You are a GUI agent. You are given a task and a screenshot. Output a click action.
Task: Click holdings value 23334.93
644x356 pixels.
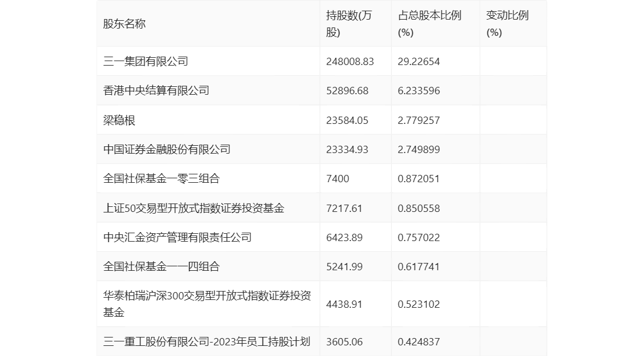pyautogui.click(x=347, y=150)
